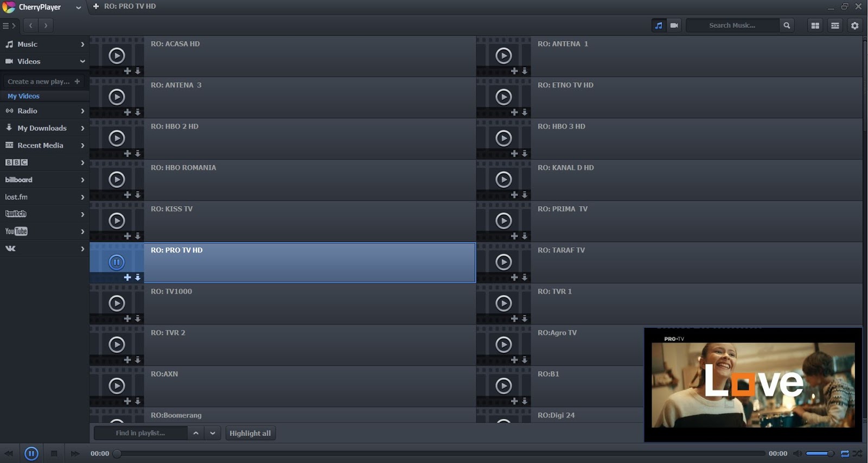Click the PRO TV video preview

pos(753,385)
